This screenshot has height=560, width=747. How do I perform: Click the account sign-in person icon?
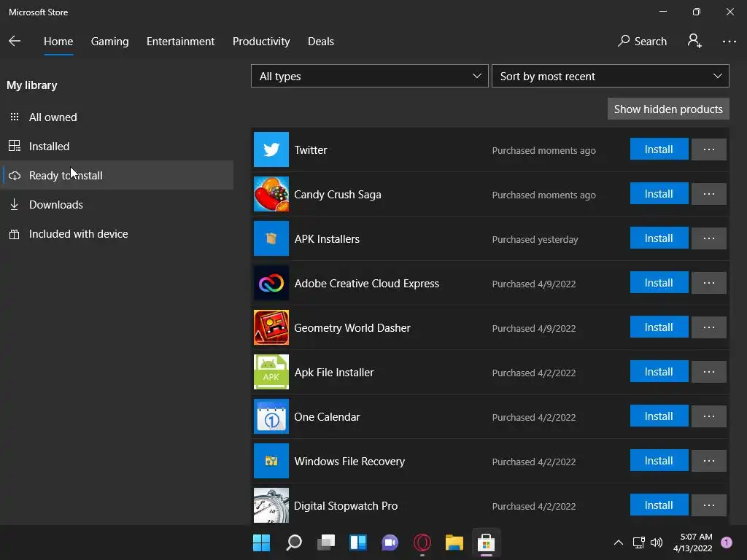tap(694, 41)
